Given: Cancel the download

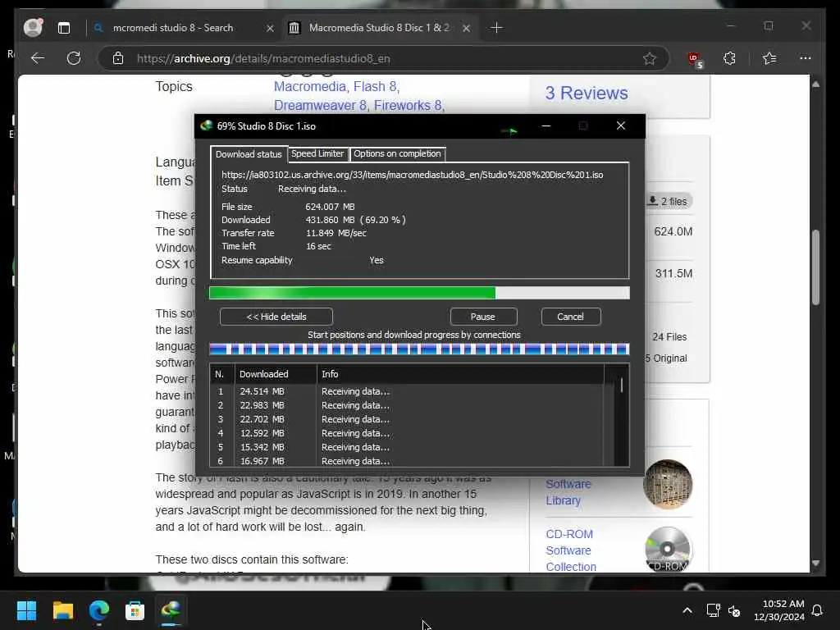Looking at the screenshot, I should [571, 317].
